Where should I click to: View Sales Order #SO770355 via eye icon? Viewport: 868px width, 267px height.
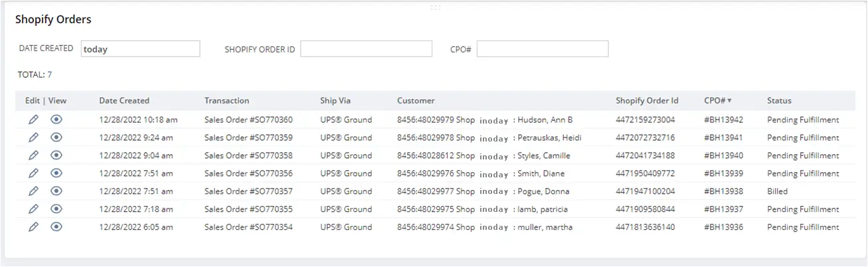[x=56, y=209]
